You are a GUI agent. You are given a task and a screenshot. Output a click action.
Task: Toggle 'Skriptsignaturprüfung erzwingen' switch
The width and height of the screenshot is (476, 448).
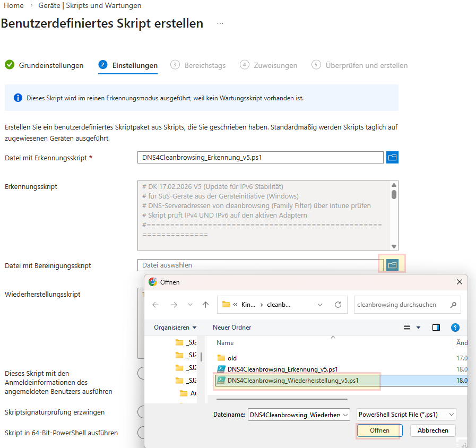point(141,412)
